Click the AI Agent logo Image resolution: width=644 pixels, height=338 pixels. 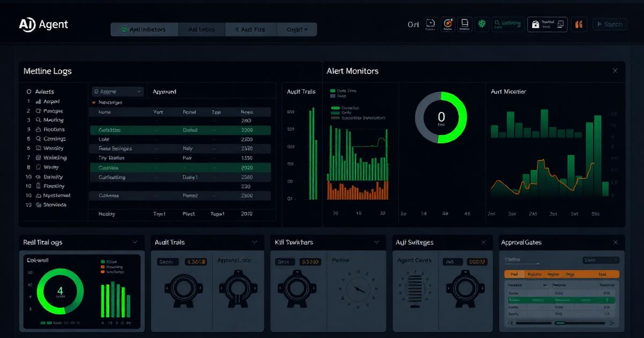(x=43, y=24)
